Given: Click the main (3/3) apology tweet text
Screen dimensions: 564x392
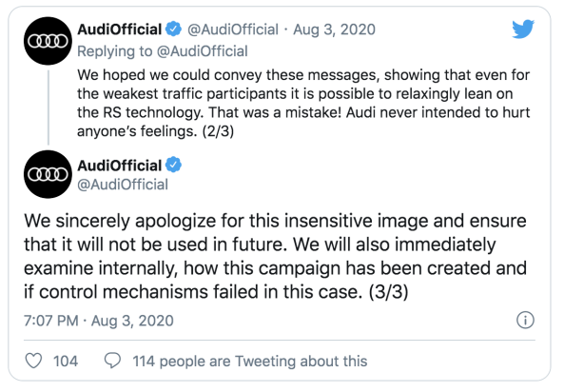Looking at the screenshot, I should [x=276, y=256].
